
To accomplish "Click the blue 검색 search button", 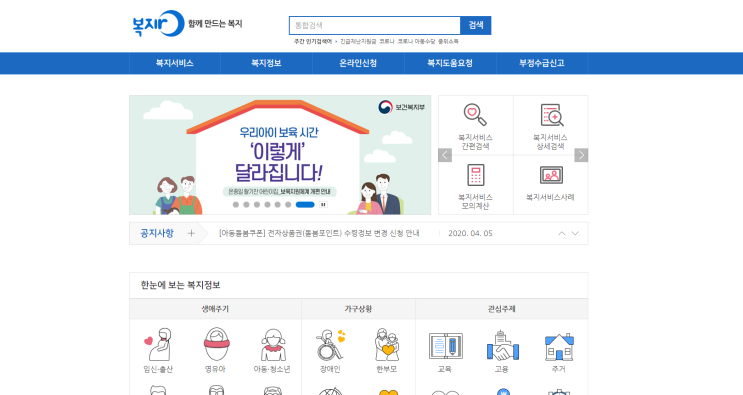I will (476, 26).
